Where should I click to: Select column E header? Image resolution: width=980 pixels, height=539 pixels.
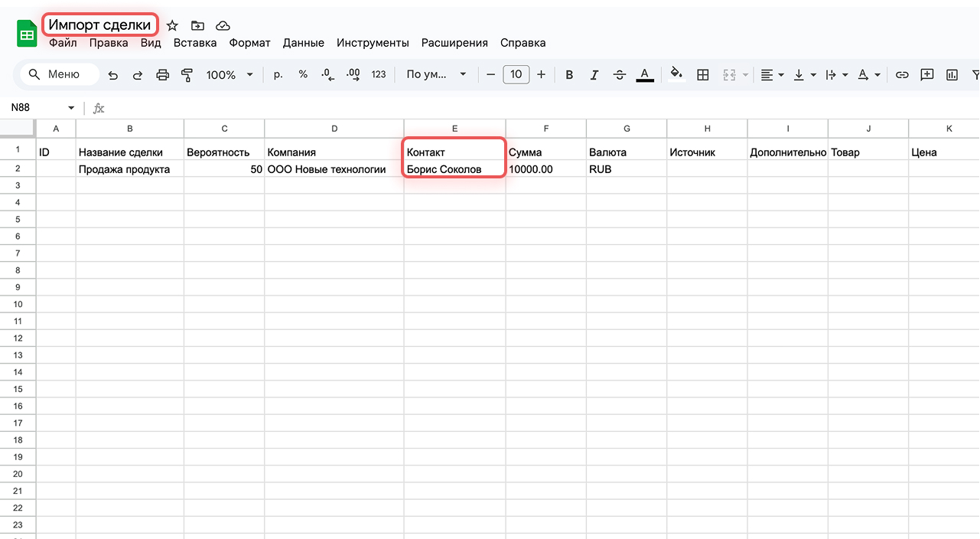click(454, 129)
